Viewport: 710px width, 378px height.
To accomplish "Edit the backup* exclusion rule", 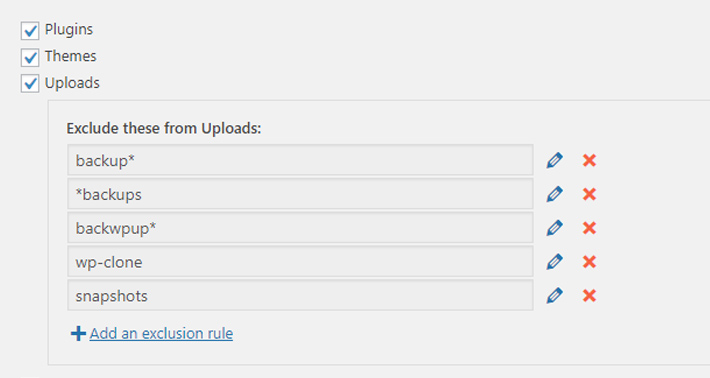I will tap(555, 160).
